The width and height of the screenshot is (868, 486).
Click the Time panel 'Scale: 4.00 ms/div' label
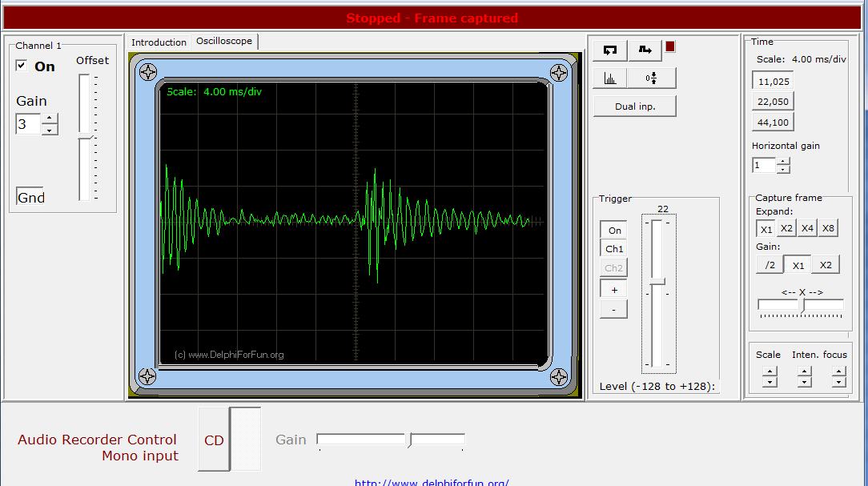(x=802, y=59)
